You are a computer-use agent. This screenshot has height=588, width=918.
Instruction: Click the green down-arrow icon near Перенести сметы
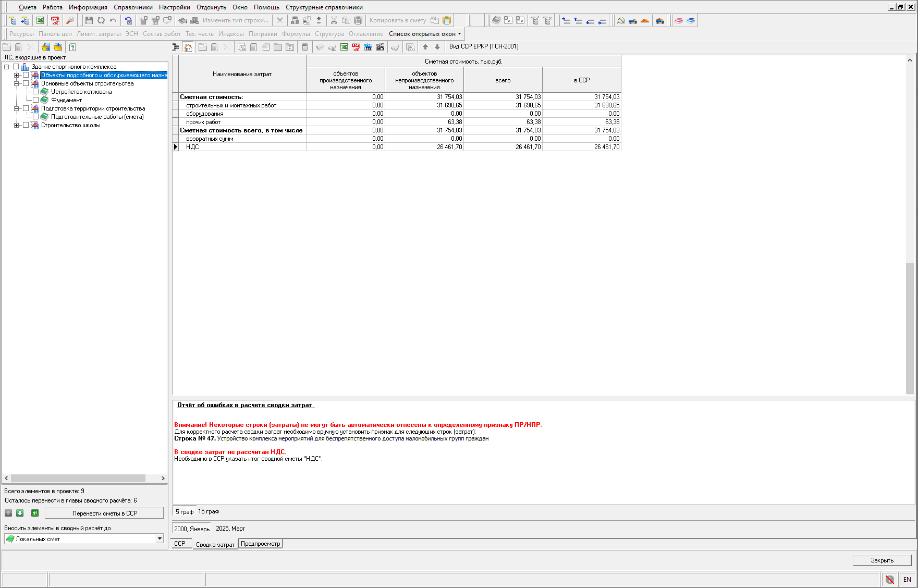click(x=20, y=513)
